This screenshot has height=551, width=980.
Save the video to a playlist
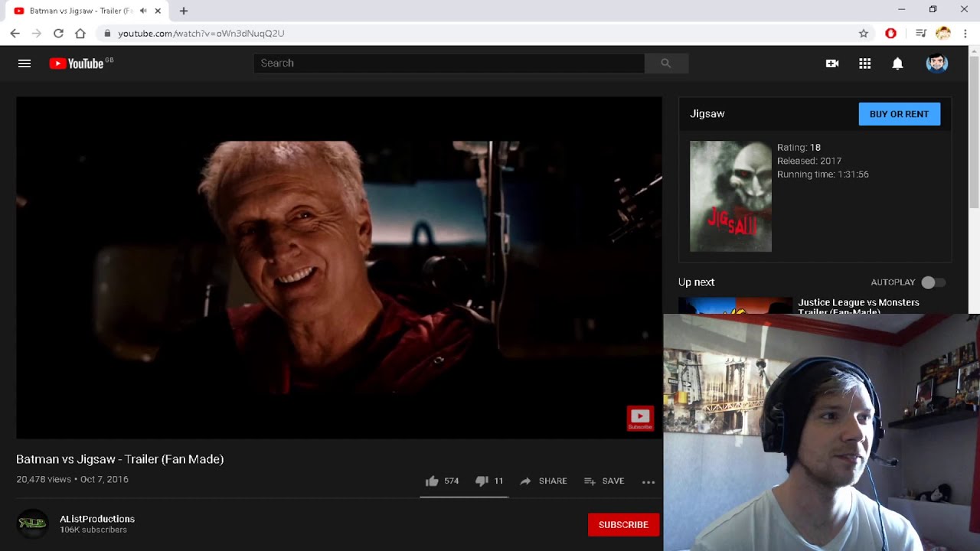[604, 481]
